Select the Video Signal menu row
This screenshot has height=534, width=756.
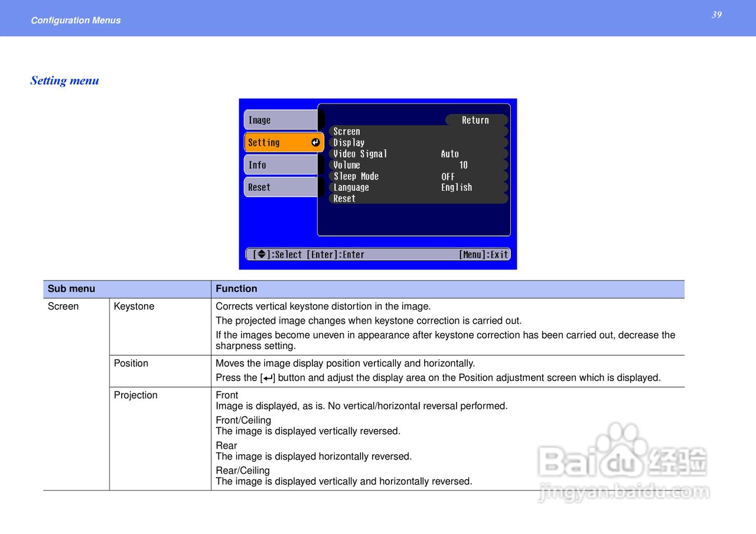coord(418,154)
